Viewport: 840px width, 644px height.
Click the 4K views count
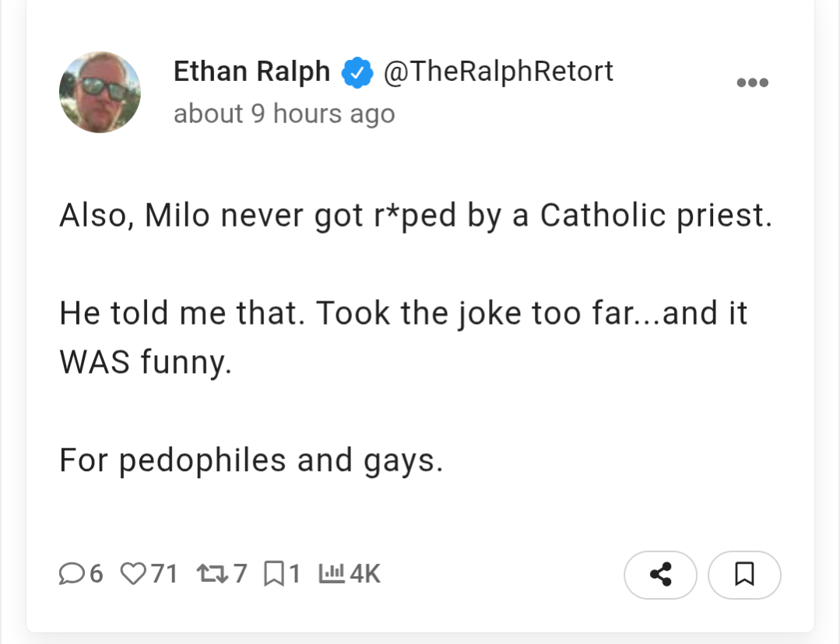click(364, 575)
